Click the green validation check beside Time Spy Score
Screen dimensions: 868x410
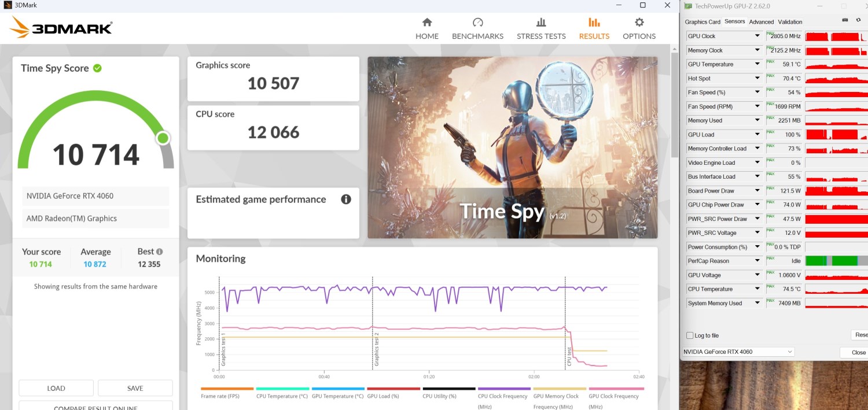[97, 68]
